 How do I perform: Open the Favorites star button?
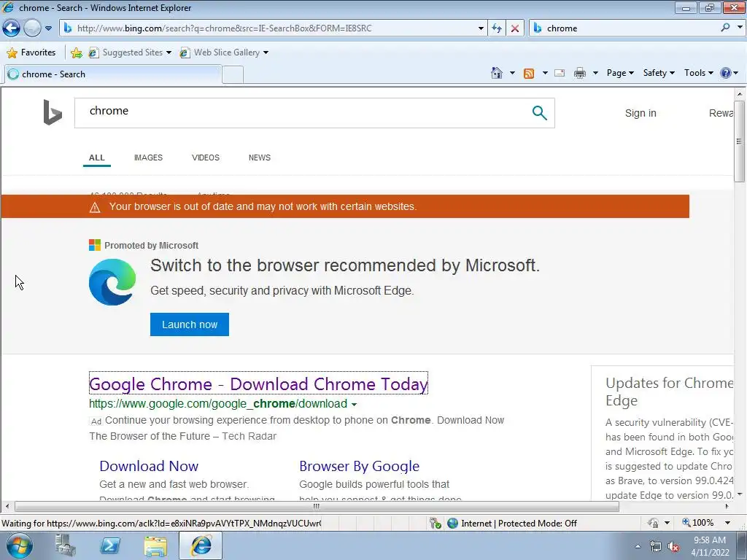(x=31, y=52)
